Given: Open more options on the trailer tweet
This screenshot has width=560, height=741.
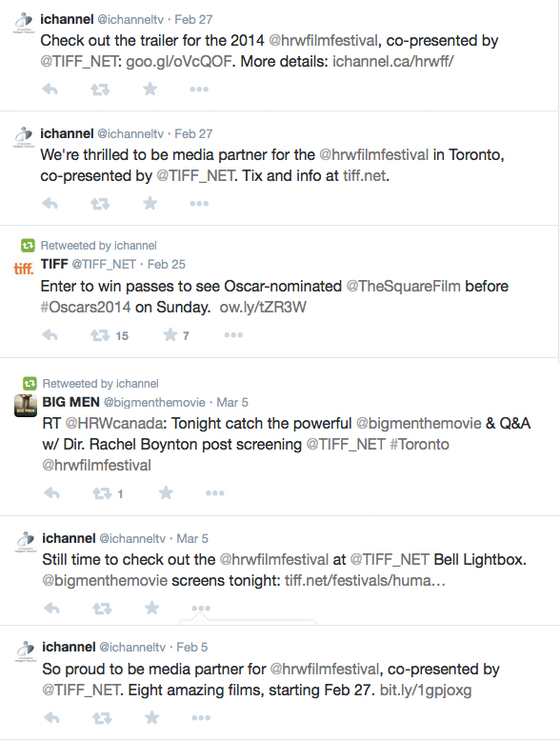Looking at the screenshot, I should coord(199,90).
